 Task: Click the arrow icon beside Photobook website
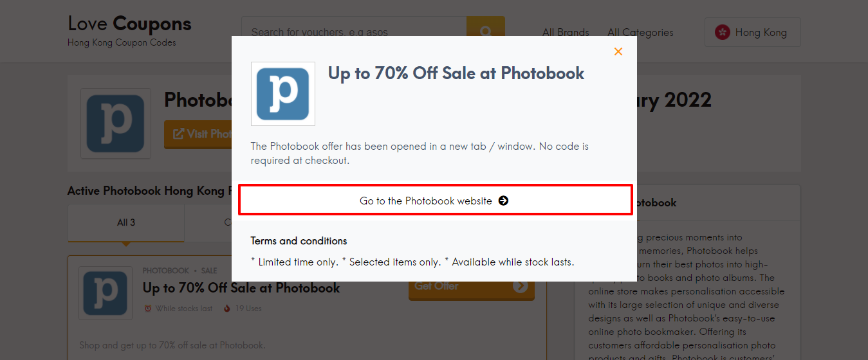[x=503, y=201]
